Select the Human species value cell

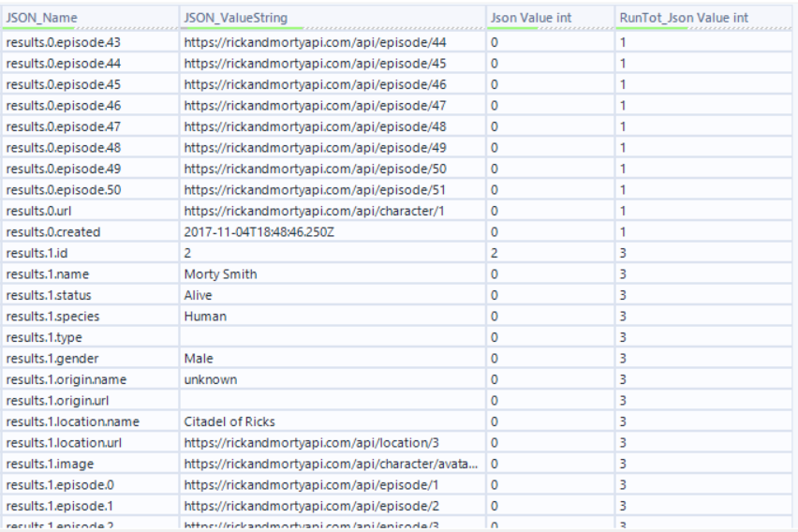click(332, 317)
